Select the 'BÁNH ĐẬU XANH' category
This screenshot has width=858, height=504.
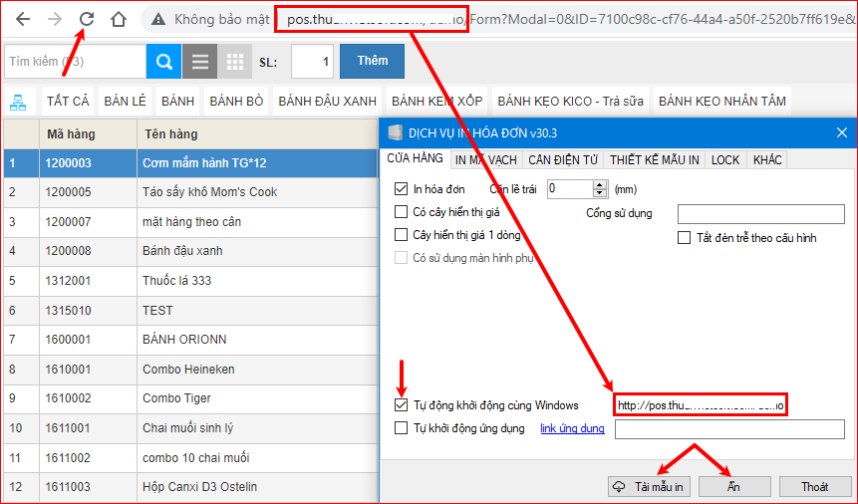pos(327,101)
